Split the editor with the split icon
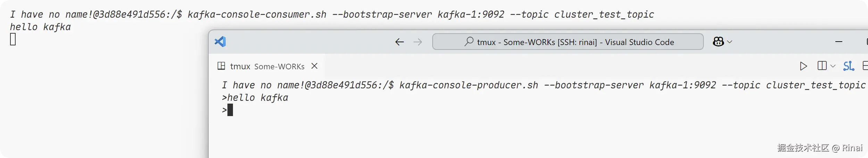Image resolution: width=868 pixels, height=158 pixels. (x=822, y=66)
